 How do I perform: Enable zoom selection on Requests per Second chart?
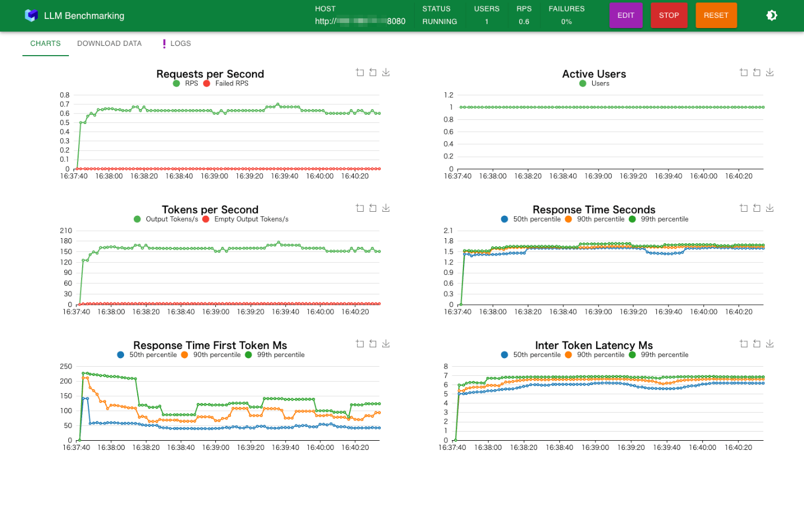360,72
